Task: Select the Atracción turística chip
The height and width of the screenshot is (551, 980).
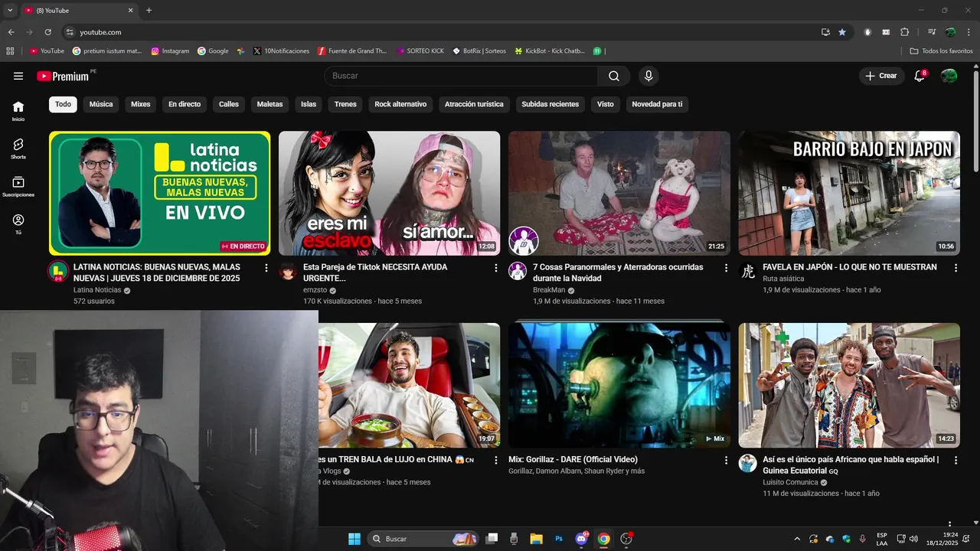Action: (474, 104)
